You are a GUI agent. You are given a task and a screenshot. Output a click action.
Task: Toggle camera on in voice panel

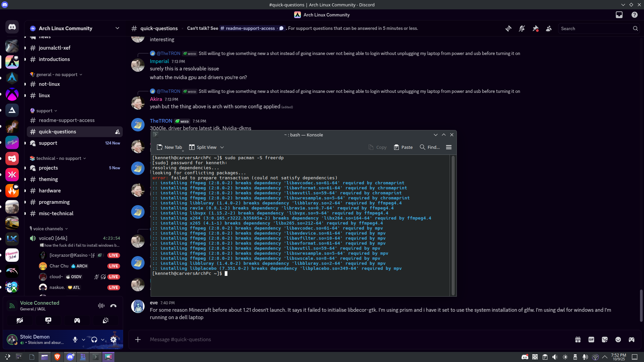click(20, 320)
